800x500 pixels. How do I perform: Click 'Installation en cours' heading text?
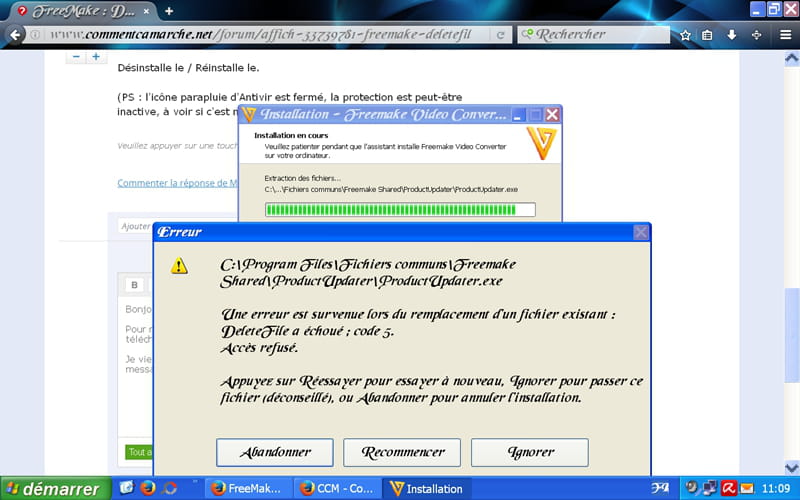[291, 135]
